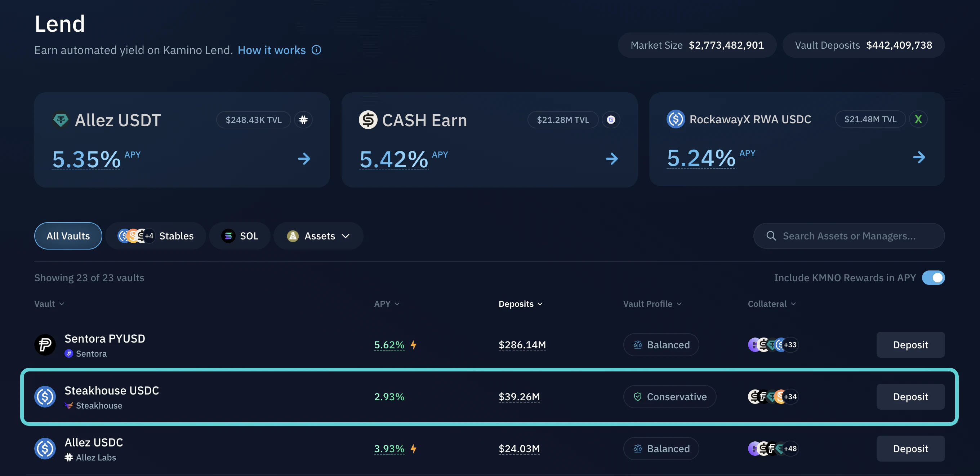980x476 pixels.
Task: Click Steakhouse USDC collateral icons with +34
Action: click(x=773, y=396)
